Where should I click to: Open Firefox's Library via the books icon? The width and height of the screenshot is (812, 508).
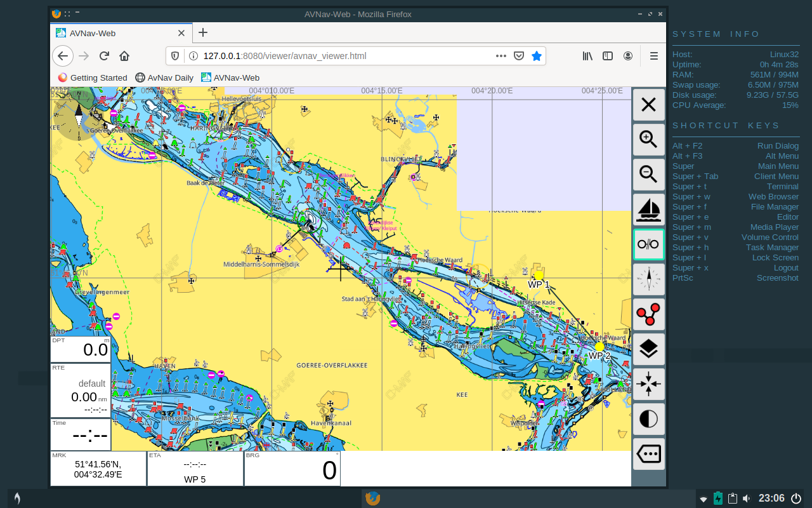(x=587, y=56)
